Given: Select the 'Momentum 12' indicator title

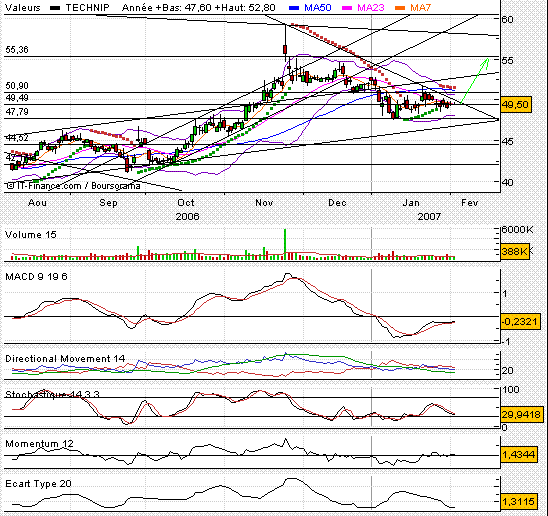Looking at the screenshot, I should [x=39, y=444].
